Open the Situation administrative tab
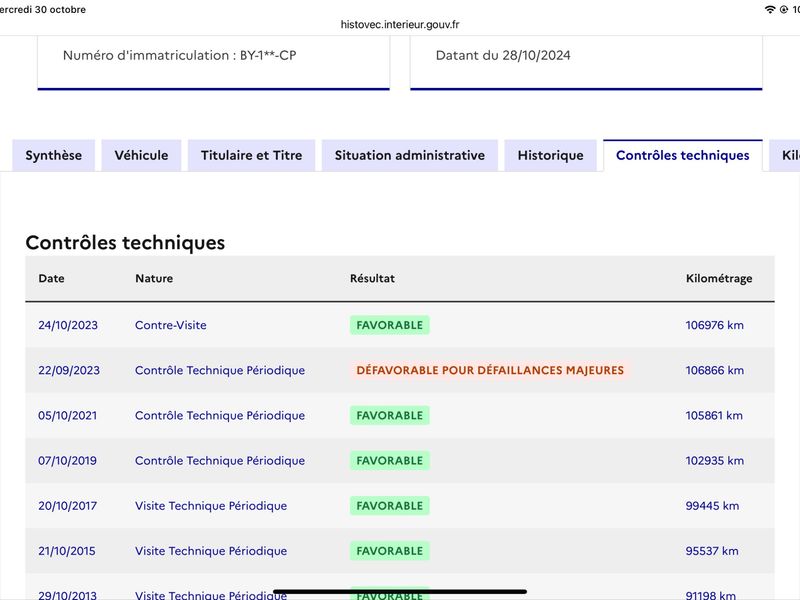Viewport: 800px width, 600px height. [410, 156]
